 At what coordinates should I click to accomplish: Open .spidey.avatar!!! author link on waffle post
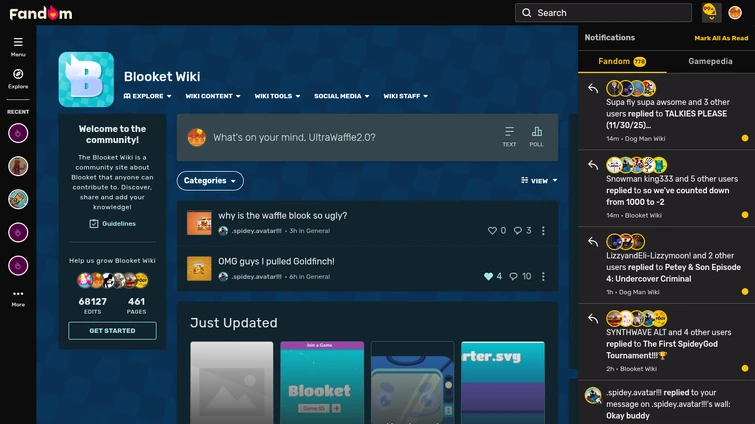point(256,231)
